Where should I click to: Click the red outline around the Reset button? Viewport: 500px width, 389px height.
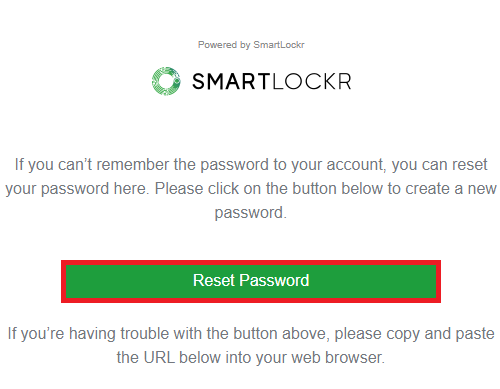coord(251,263)
